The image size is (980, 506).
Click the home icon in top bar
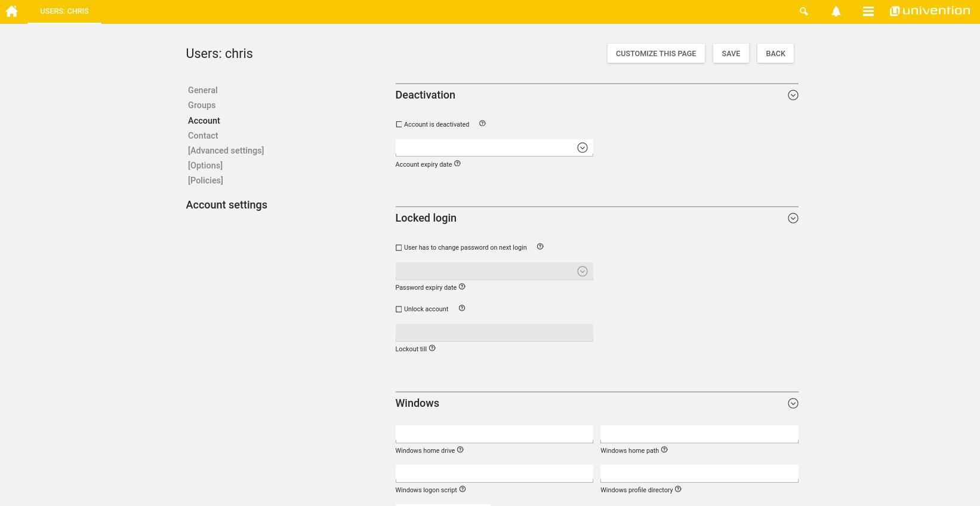(x=12, y=11)
